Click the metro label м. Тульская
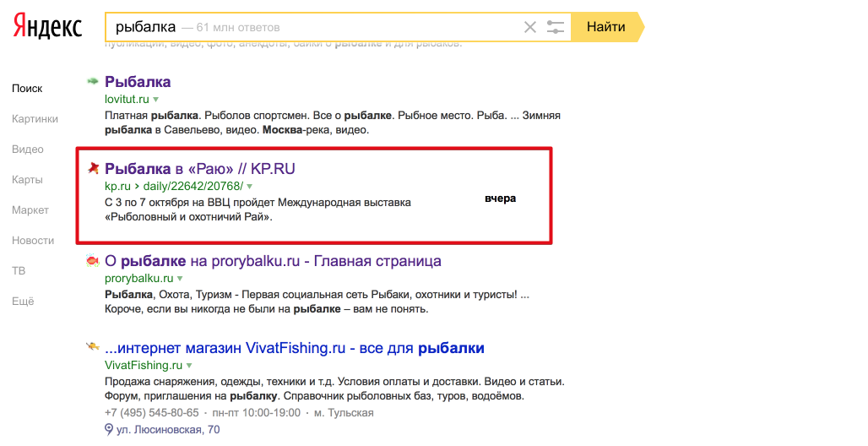The width and height of the screenshot is (868, 446). click(344, 413)
